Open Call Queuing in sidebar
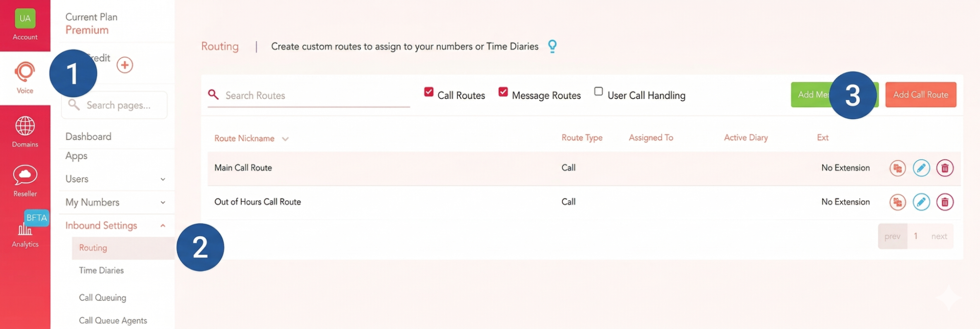 (x=102, y=298)
